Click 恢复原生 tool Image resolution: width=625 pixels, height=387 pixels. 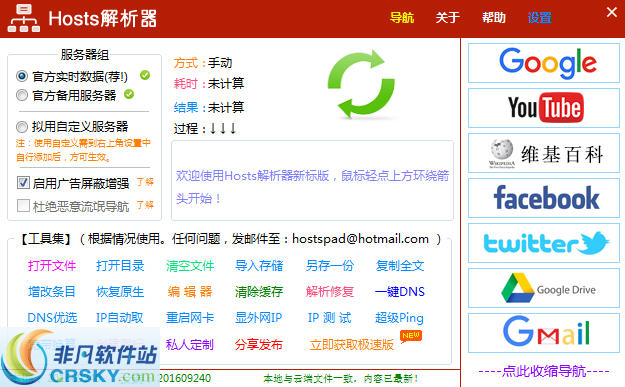click(120, 292)
